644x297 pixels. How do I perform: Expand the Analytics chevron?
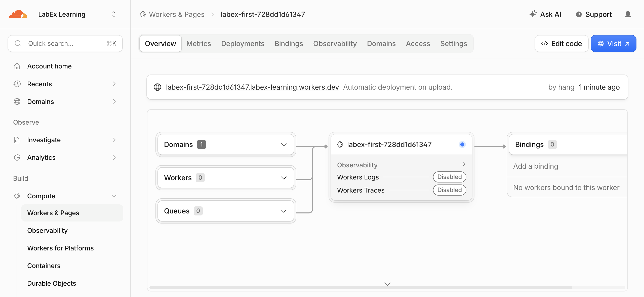pos(114,158)
